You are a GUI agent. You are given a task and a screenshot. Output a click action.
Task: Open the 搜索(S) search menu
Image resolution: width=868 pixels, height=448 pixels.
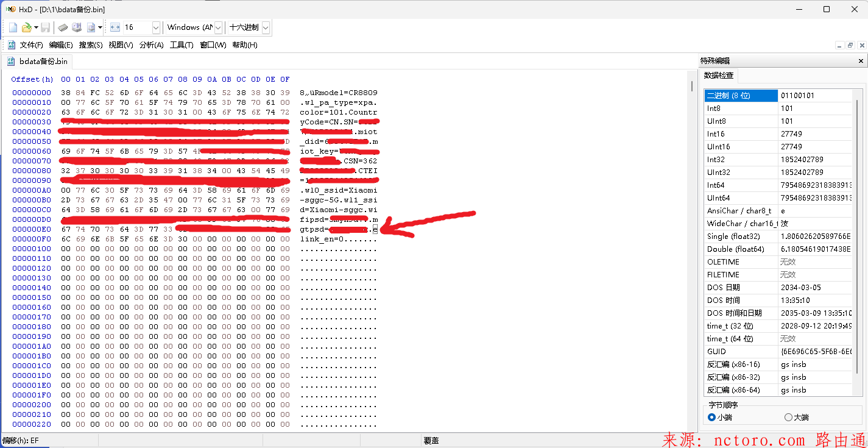[91, 45]
